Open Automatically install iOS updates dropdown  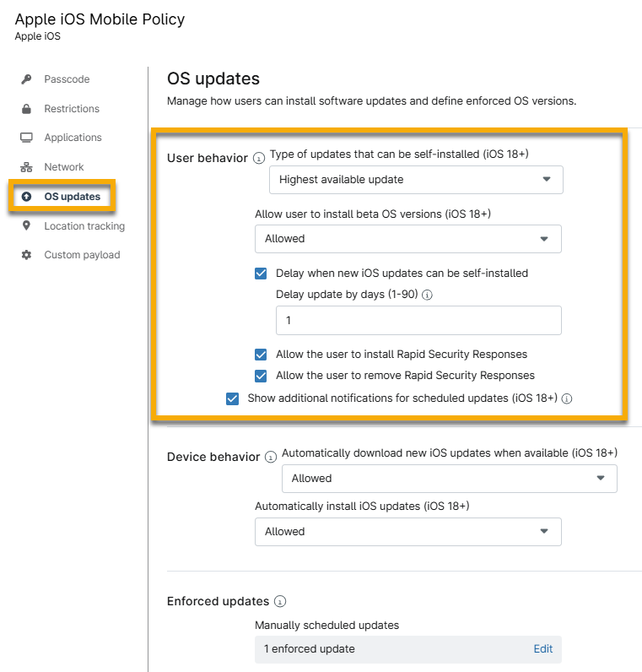click(407, 532)
